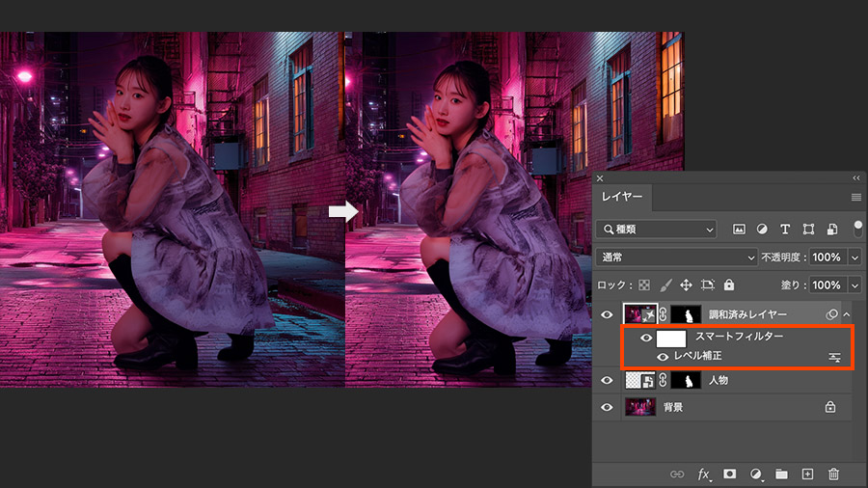Open the 不透明度 slider dropdown arrow

[855, 258]
